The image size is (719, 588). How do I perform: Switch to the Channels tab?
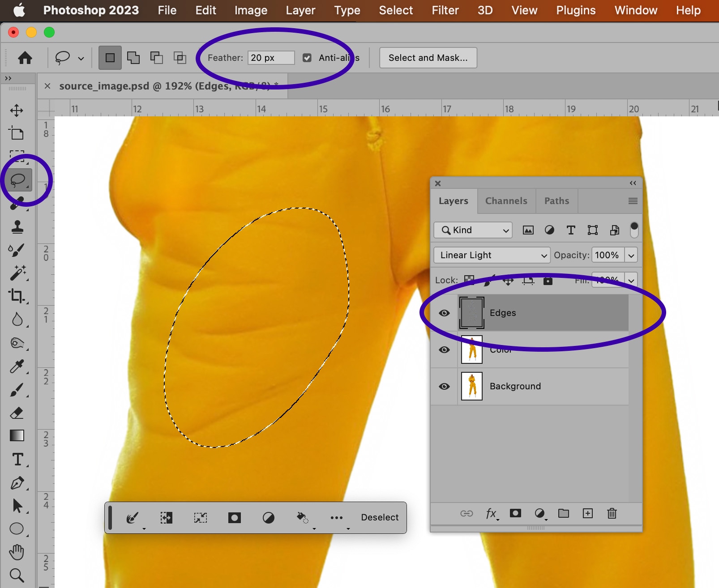coord(506,201)
